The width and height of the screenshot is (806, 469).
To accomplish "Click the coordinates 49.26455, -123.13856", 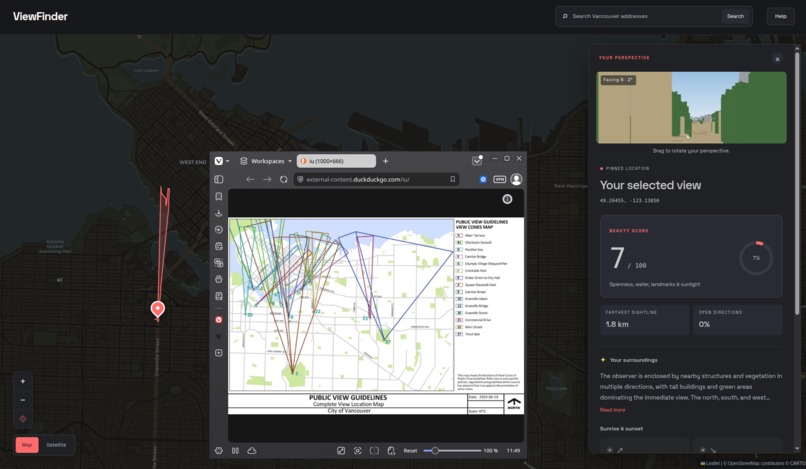I will coord(629,201).
